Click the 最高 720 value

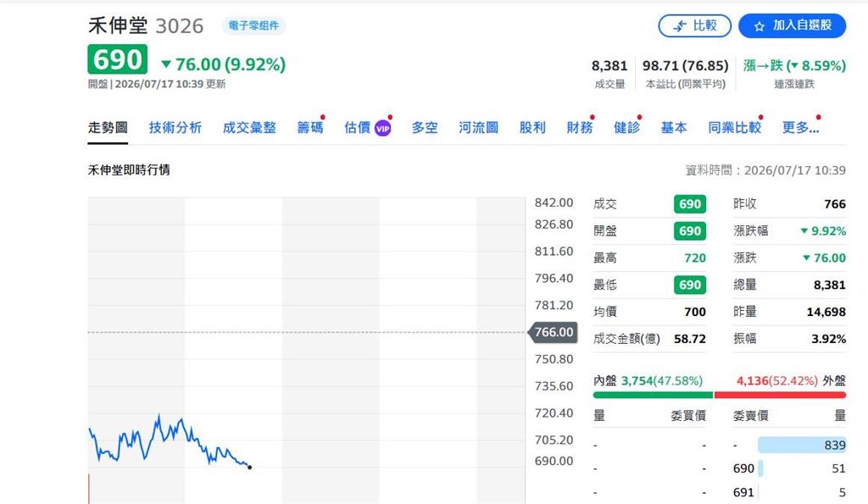(x=695, y=258)
